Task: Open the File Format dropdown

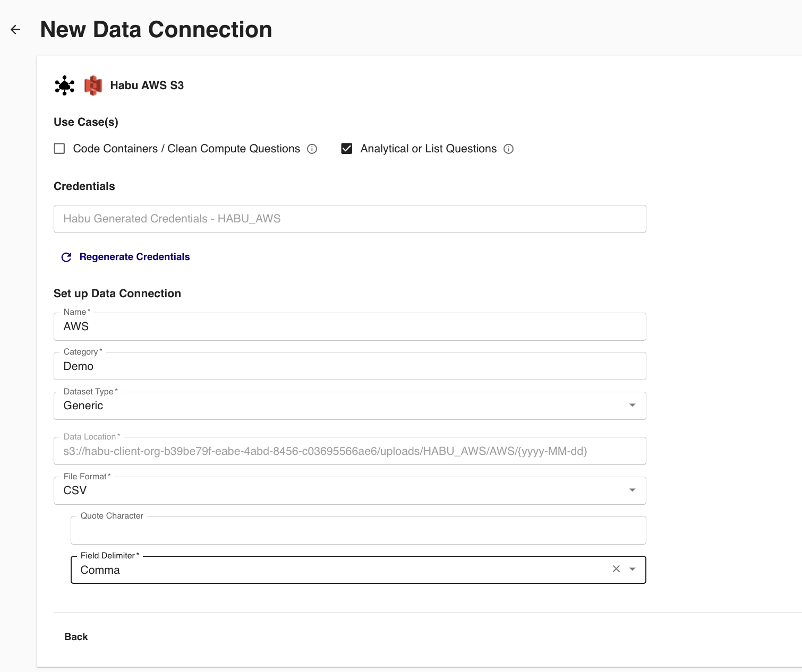Action: pyautogui.click(x=632, y=490)
